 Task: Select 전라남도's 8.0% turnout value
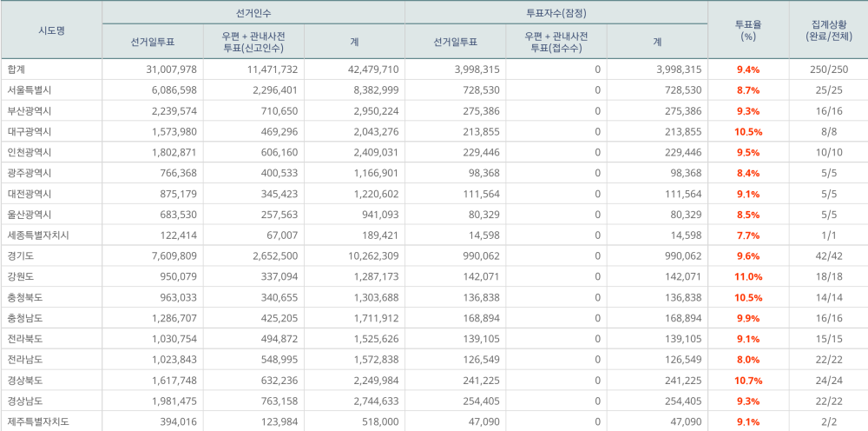coord(748,360)
